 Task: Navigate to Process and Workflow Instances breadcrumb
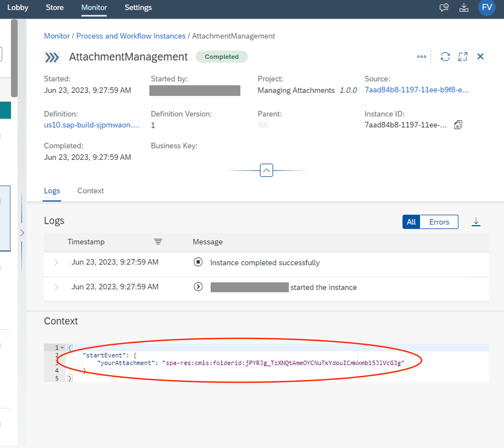point(131,36)
